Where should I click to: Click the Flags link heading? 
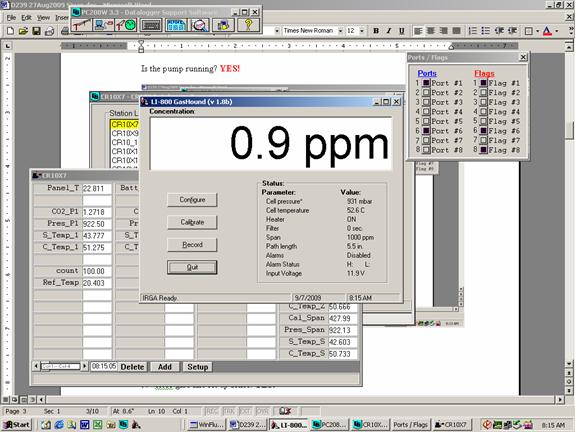(484, 73)
